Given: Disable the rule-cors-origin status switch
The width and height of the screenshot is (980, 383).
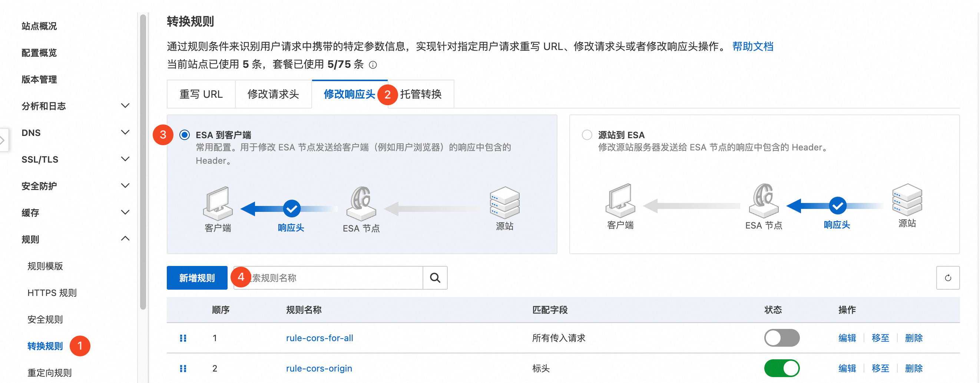Looking at the screenshot, I should (782, 368).
